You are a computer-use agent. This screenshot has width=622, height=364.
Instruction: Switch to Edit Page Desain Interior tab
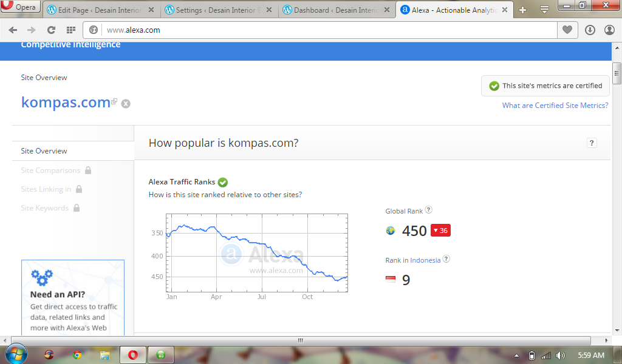point(101,10)
